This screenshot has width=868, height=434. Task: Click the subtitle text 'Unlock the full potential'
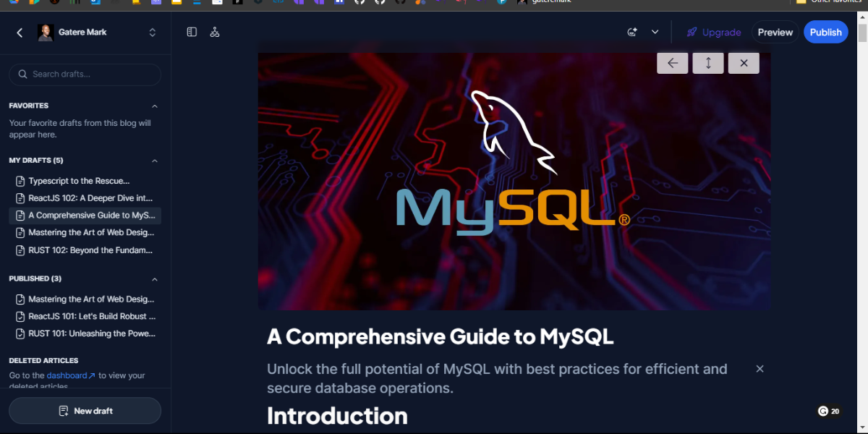point(497,378)
